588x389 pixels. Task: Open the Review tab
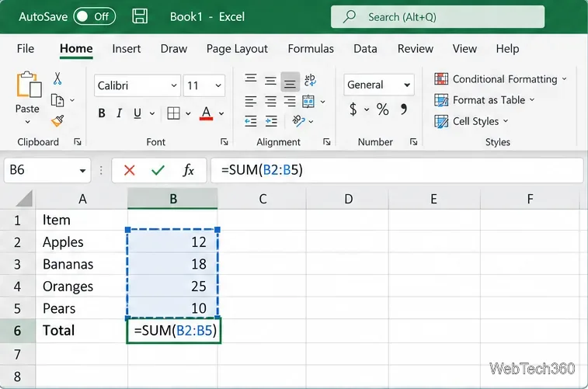click(x=415, y=49)
